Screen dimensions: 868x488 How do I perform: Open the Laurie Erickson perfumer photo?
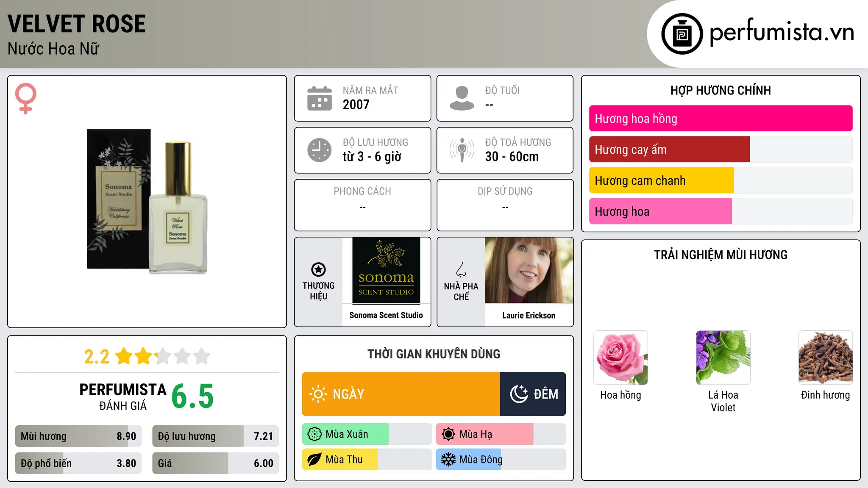(x=529, y=270)
